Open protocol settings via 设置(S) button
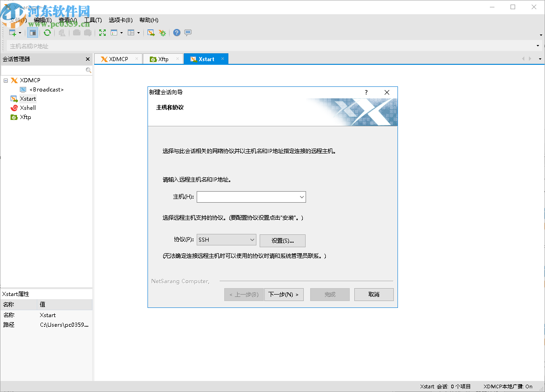The width and height of the screenshot is (545, 392). [x=282, y=240]
